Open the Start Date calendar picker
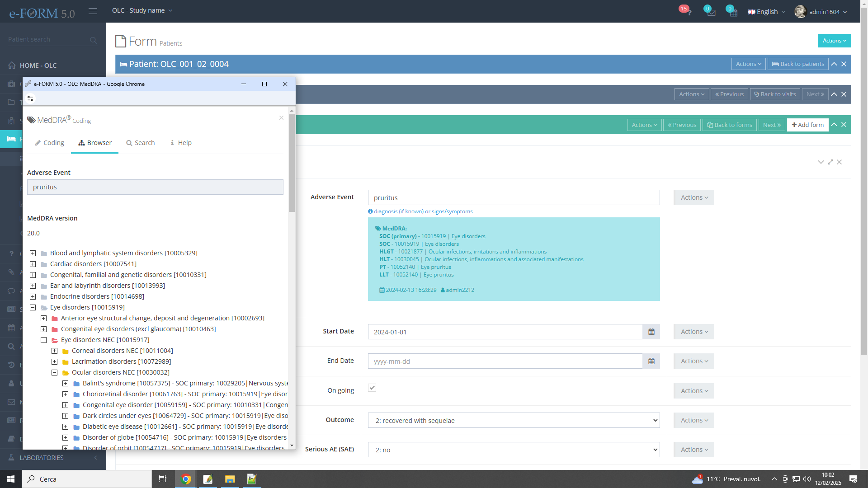 (651, 332)
